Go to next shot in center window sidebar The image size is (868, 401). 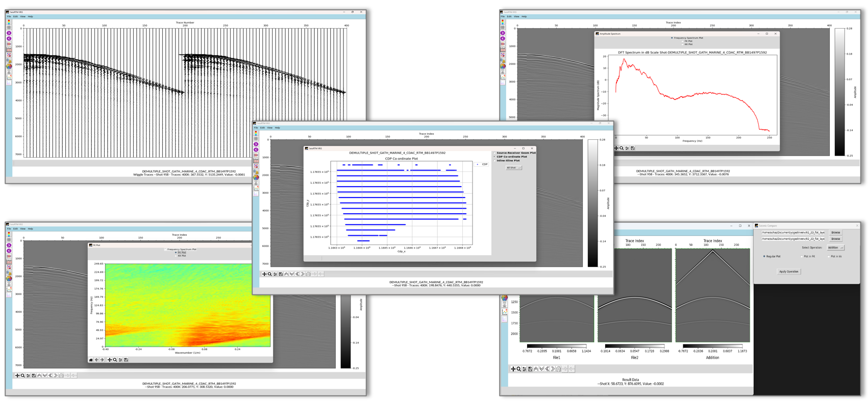(x=256, y=144)
